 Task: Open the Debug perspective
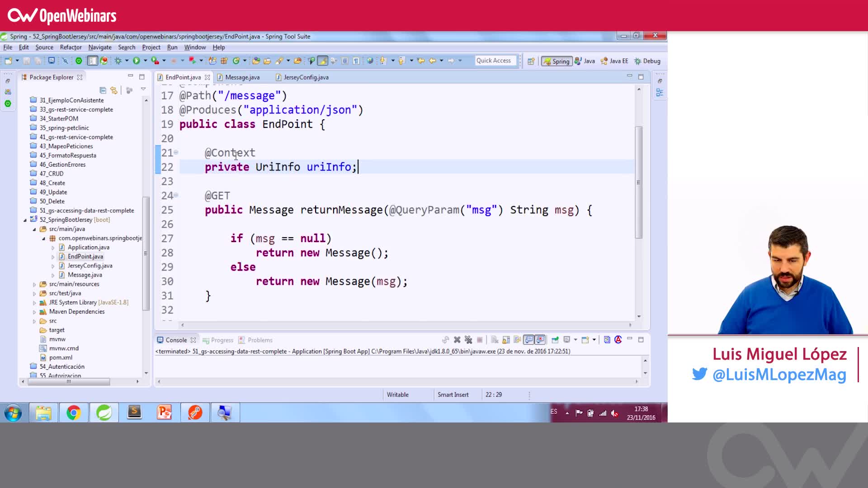coord(647,61)
